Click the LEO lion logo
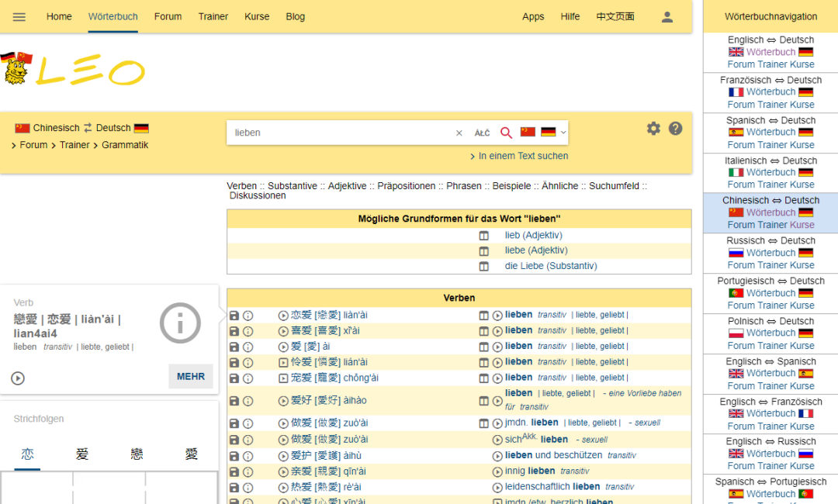Screen dimensions: 838x504 [16, 67]
